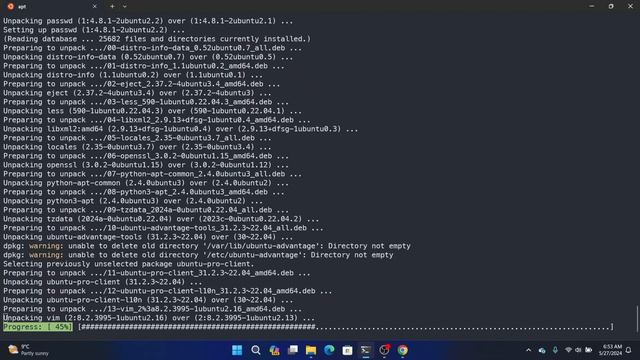Launch Google Chrome from taskbar
This screenshot has height=360, width=640.
pyautogui.click(x=402, y=350)
